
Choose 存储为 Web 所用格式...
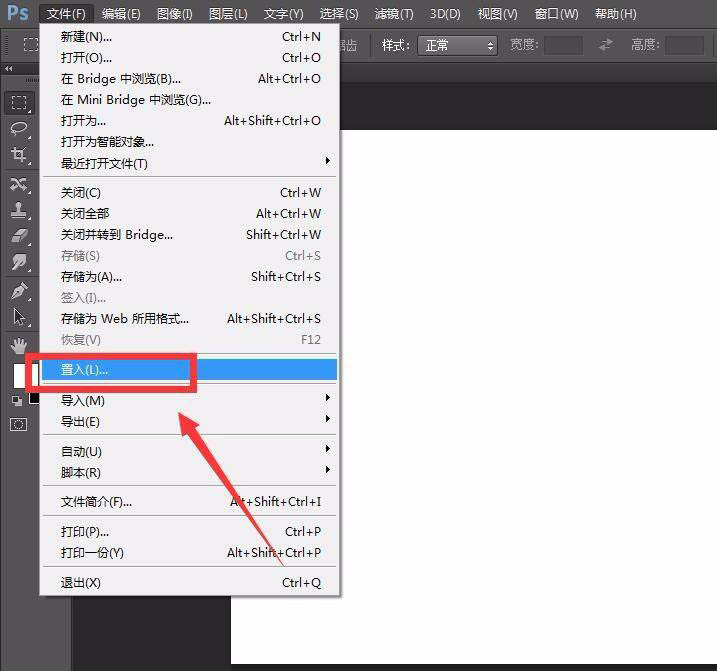pos(189,318)
